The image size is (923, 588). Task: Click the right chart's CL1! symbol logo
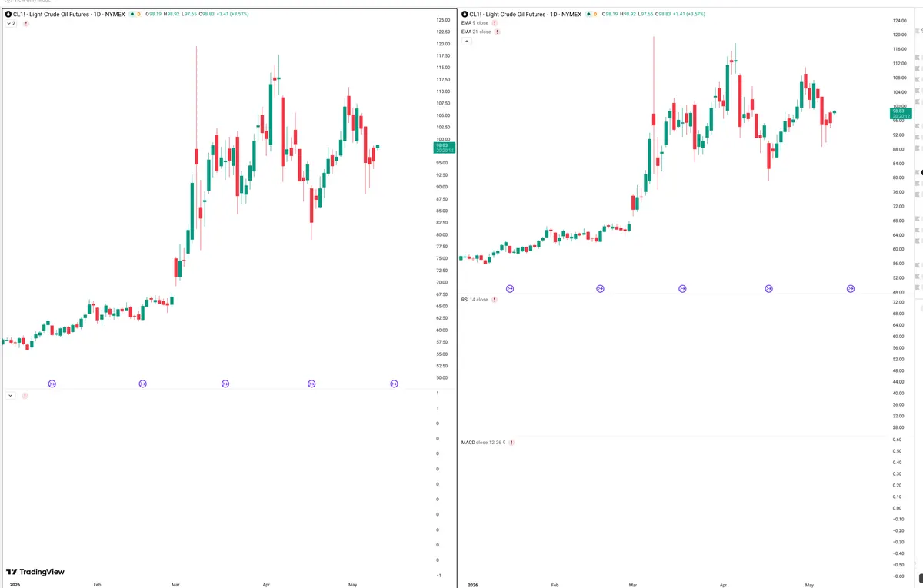464,14
